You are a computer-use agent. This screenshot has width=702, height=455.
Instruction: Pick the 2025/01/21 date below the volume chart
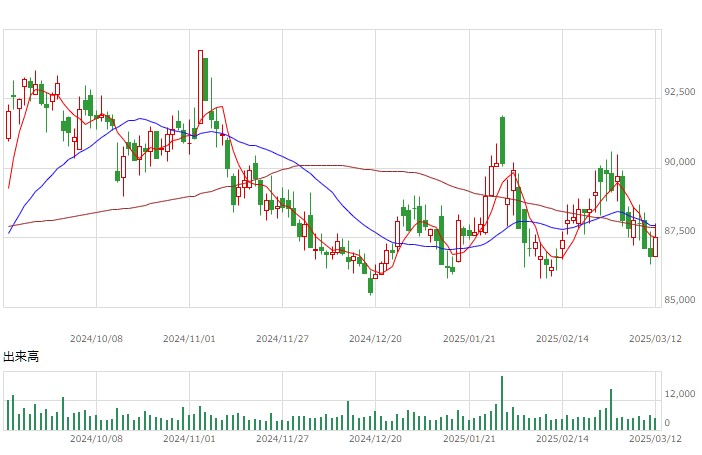469,438
